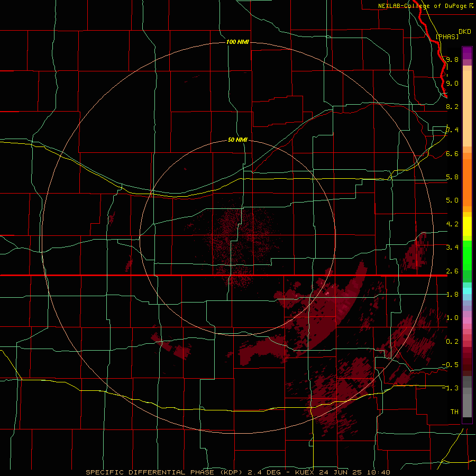Click the 3.4 value on the color scale
The width and height of the screenshot is (476, 476).
(x=452, y=247)
